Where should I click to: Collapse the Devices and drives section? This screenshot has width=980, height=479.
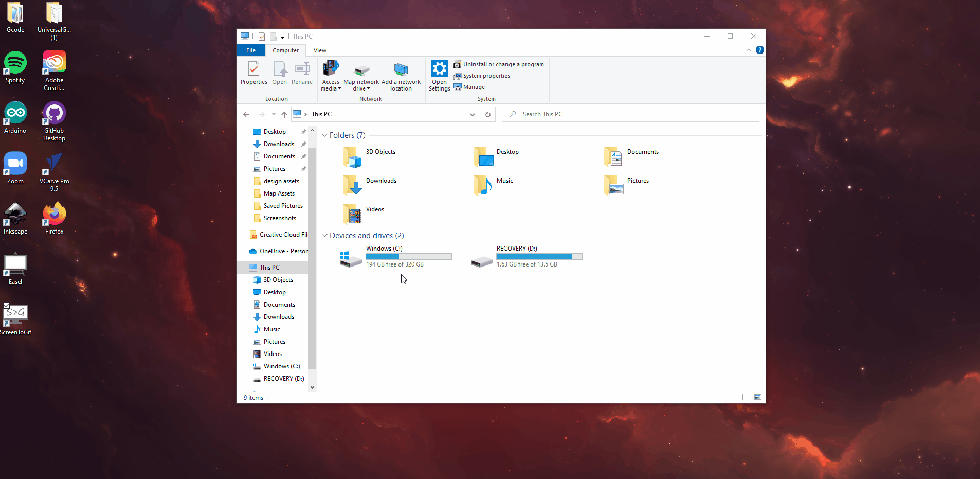[x=325, y=235]
